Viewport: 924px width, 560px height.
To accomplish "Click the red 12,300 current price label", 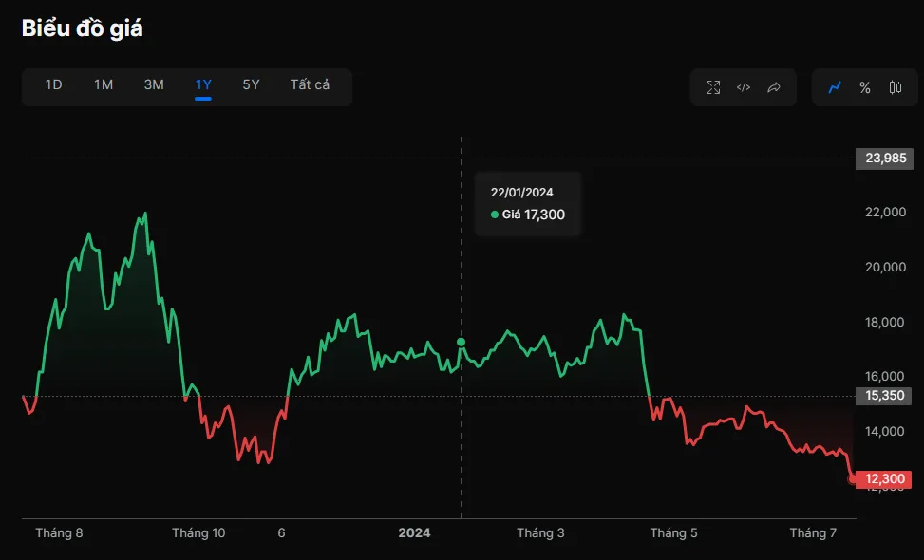I will [x=883, y=479].
